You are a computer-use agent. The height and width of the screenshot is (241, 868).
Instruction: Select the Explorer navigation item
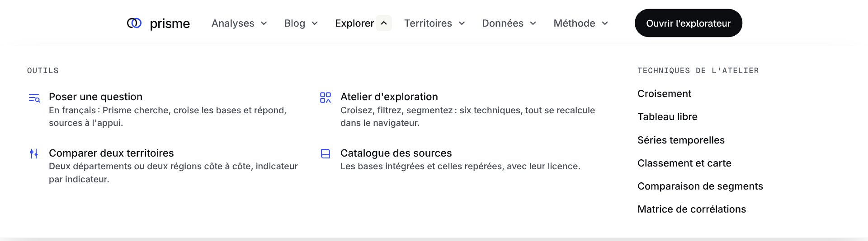[354, 23]
